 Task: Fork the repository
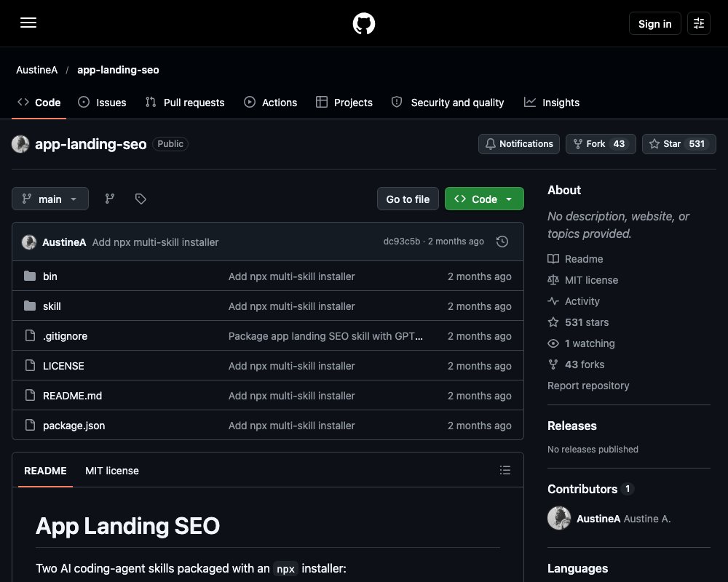pyautogui.click(x=601, y=144)
